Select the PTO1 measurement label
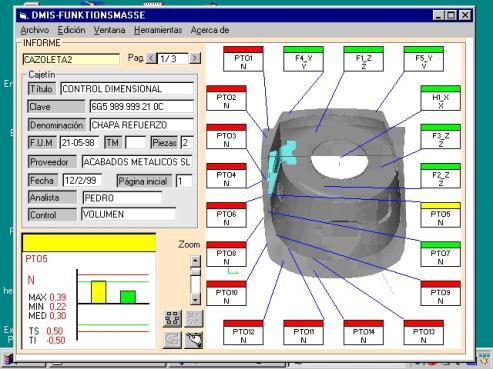493x369 pixels. [243, 59]
